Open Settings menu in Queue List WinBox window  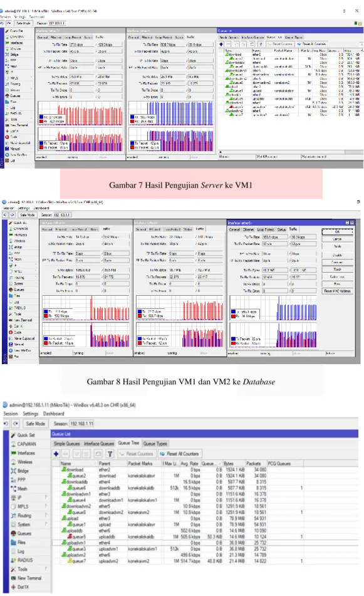point(31,414)
